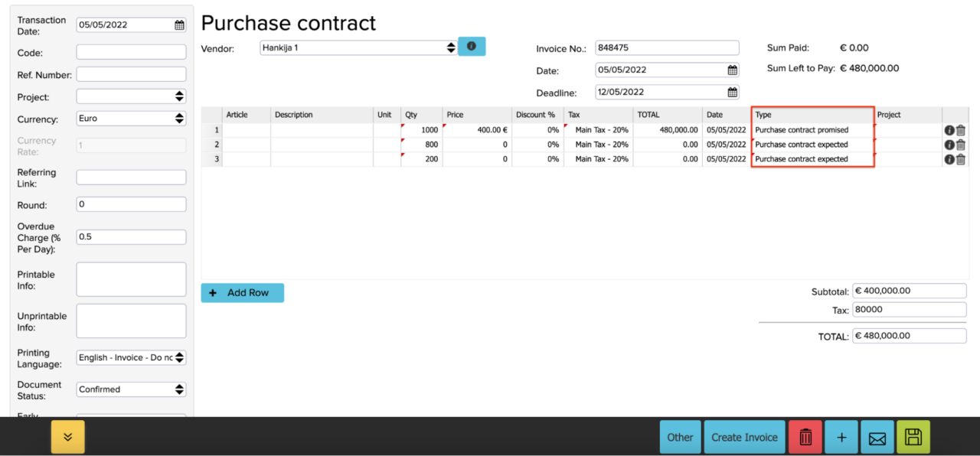Screen dimensions: 980x456
Task: Open the Project dropdown in sidebar
Action: click(131, 96)
